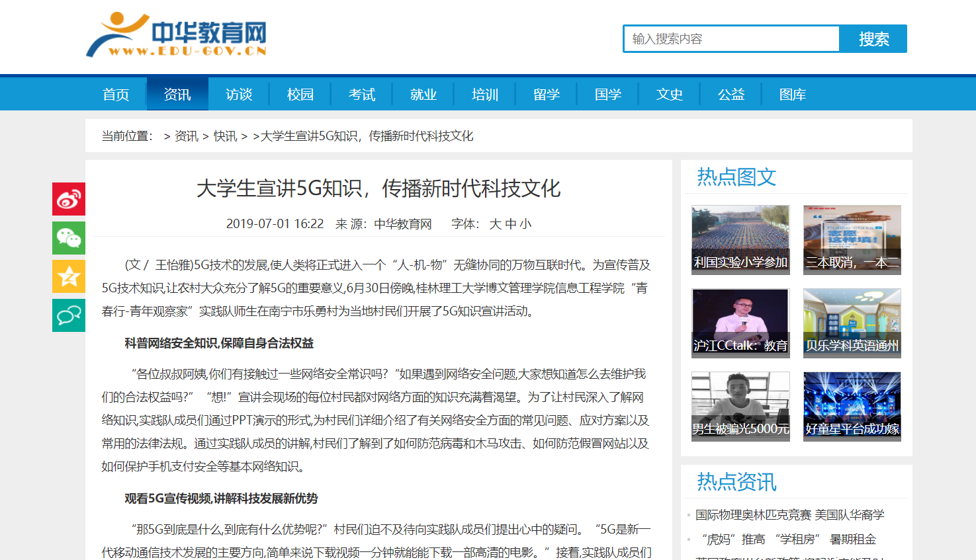Share article to Weibo

(69, 199)
